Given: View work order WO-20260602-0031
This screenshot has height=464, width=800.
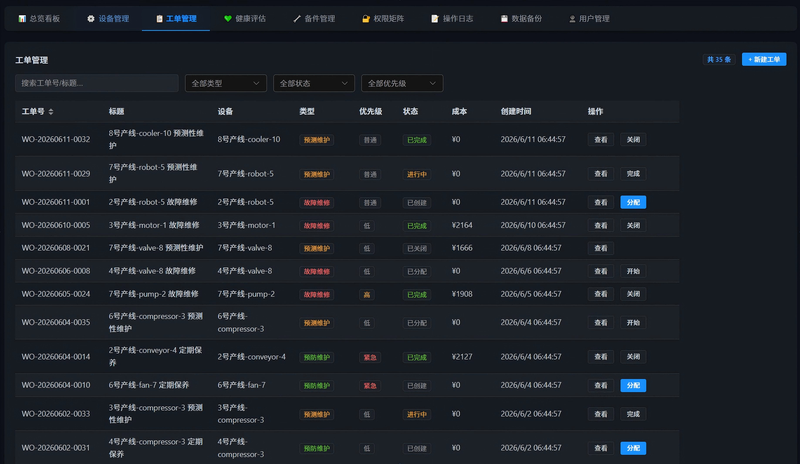Looking at the screenshot, I should [x=601, y=449].
